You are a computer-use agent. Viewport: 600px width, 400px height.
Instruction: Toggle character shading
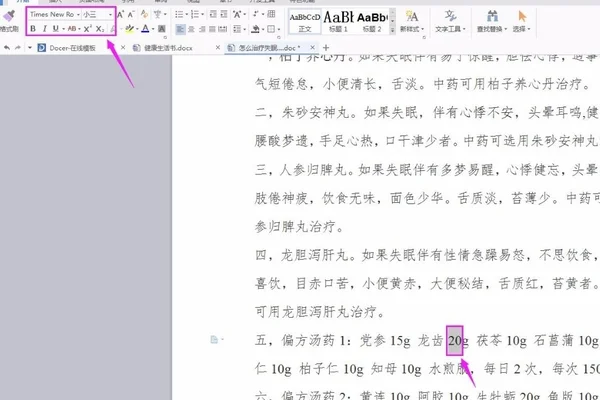(x=161, y=29)
